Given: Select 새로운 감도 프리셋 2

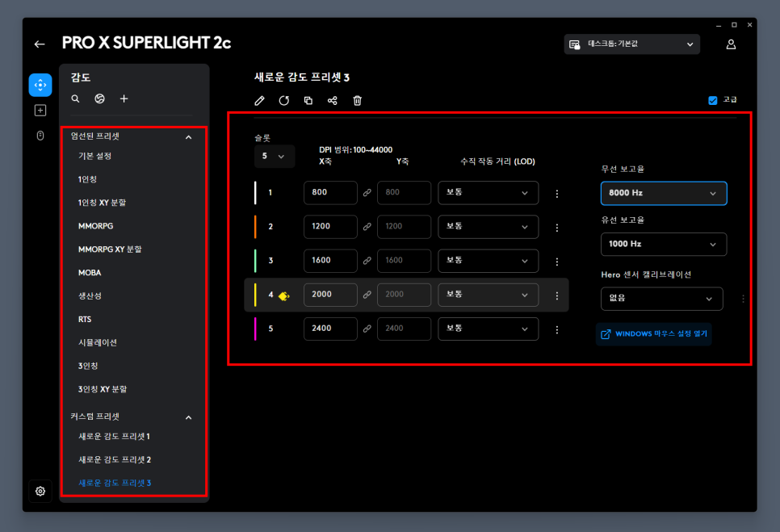Looking at the screenshot, I should pyautogui.click(x=115, y=460).
